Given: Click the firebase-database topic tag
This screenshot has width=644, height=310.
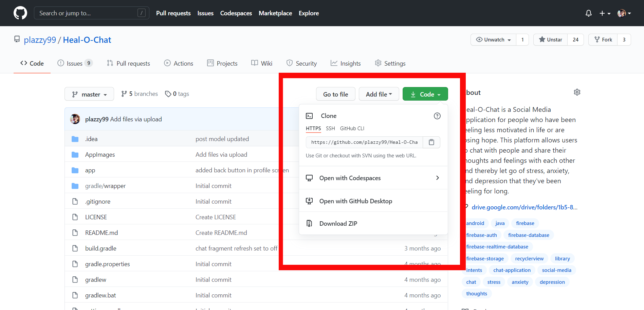Looking at the screenshot, I should [529, 235].
